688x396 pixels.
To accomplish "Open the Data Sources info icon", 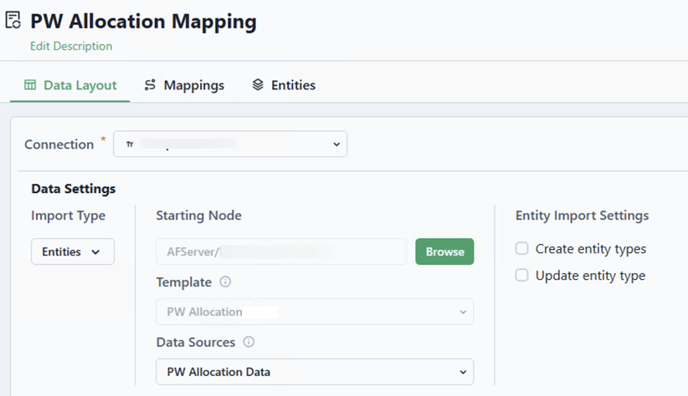I will click(248, 342).
